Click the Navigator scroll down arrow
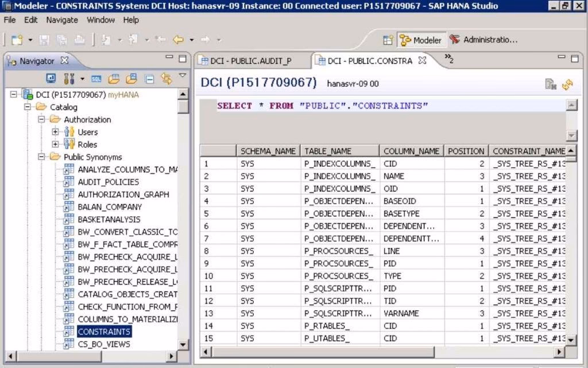The image size is (588, 368). point(183,344)
